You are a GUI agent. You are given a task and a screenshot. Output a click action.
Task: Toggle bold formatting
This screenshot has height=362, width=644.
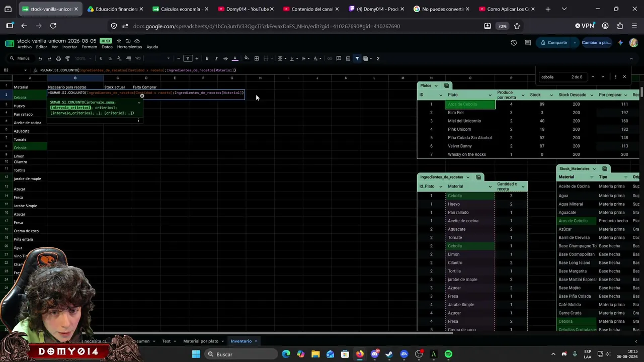207,58
